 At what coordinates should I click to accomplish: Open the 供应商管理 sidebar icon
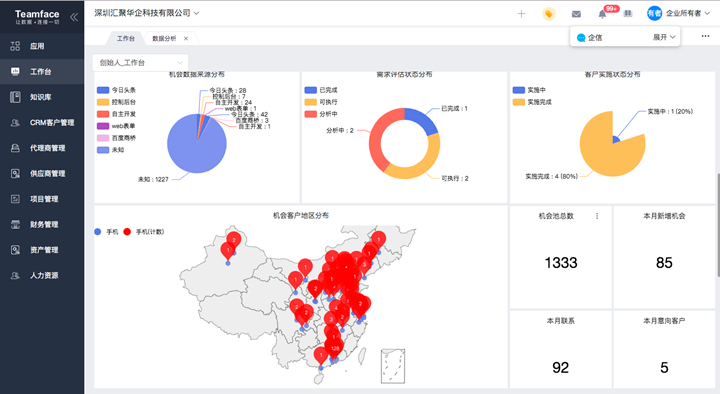[x=15, y=174]
